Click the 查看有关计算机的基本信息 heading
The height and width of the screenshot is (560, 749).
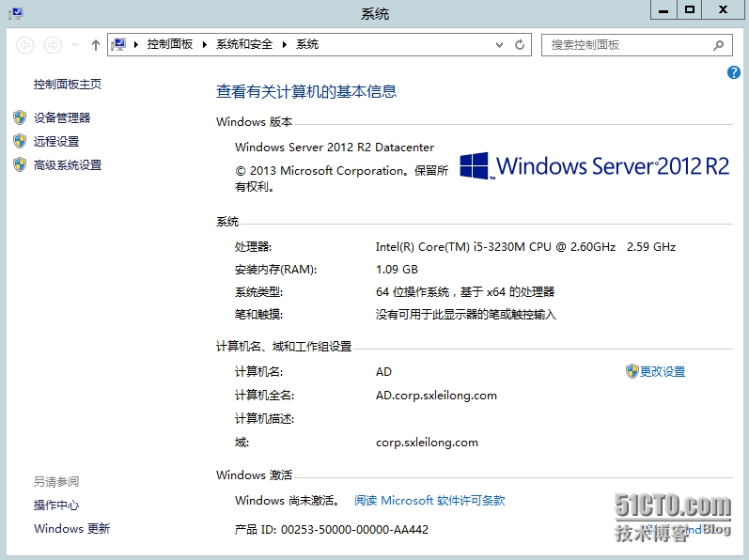point(306,91)
